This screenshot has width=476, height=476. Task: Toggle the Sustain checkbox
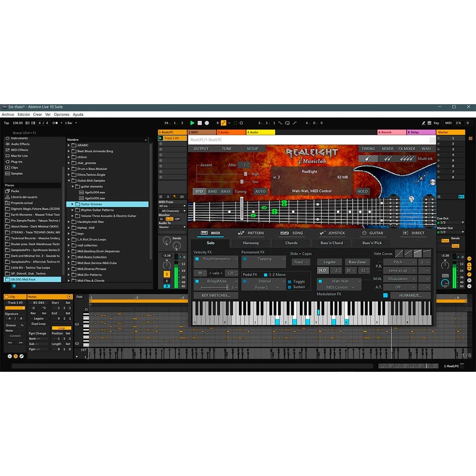[x=290, y=287]
